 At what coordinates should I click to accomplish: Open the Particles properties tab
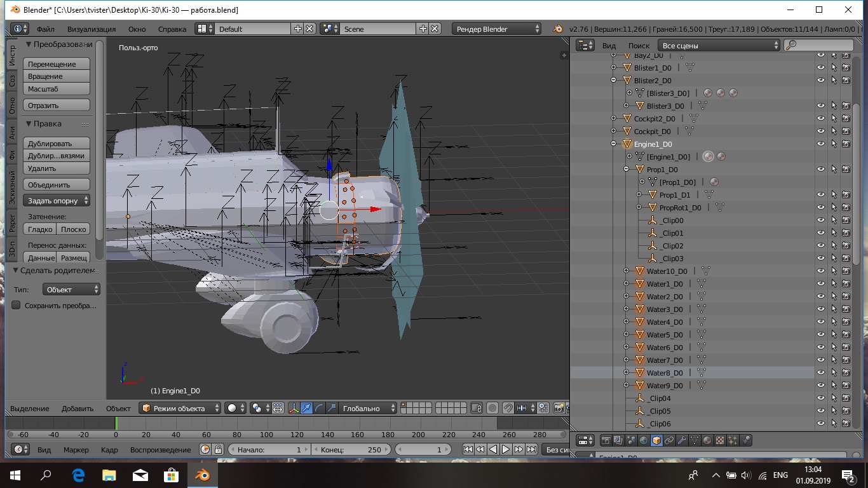point(733,440)
